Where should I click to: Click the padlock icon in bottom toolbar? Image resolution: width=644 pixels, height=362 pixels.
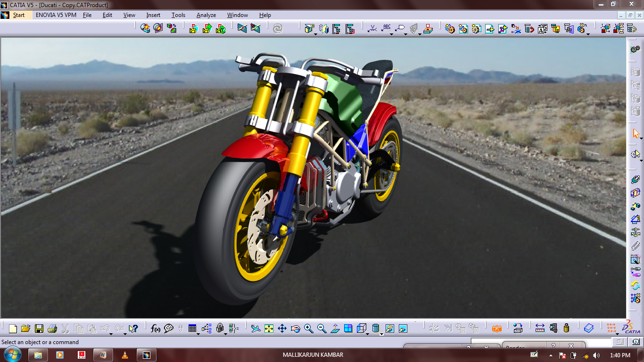220,328
